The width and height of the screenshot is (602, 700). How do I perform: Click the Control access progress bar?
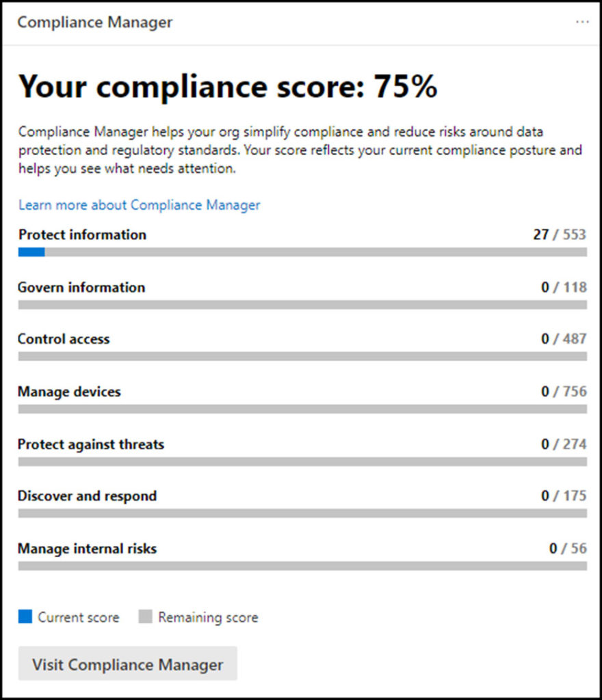point(302,357)
